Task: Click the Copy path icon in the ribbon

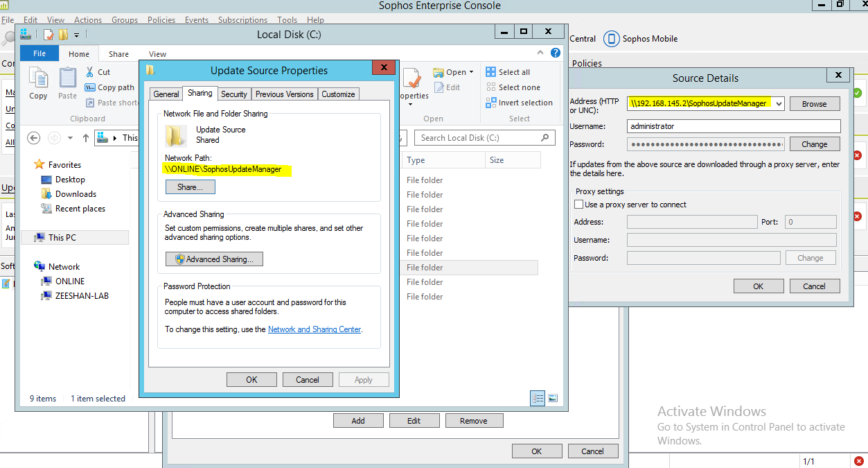Action: click(90, 87)
